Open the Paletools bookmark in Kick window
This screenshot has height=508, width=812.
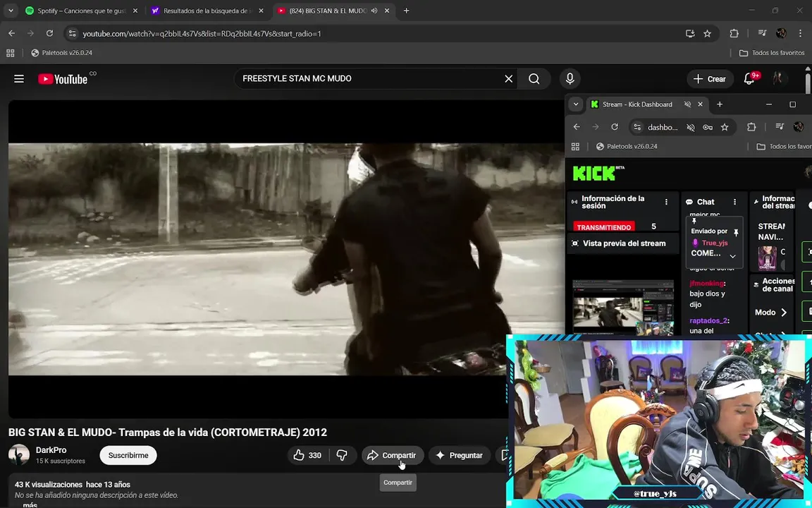[x=627, y=146]
